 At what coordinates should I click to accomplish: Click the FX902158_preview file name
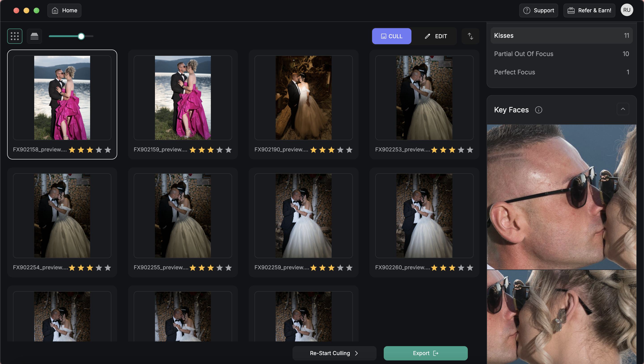tap(40, 149)
